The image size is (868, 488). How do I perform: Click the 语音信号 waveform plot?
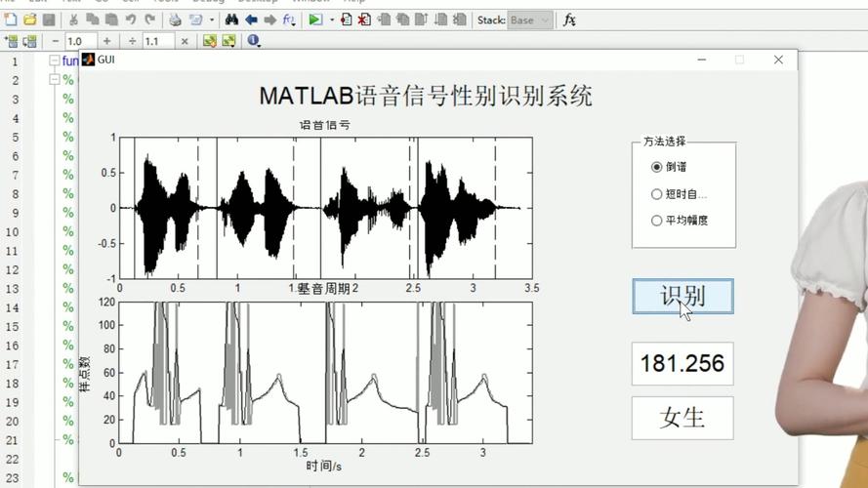[326, 208]
